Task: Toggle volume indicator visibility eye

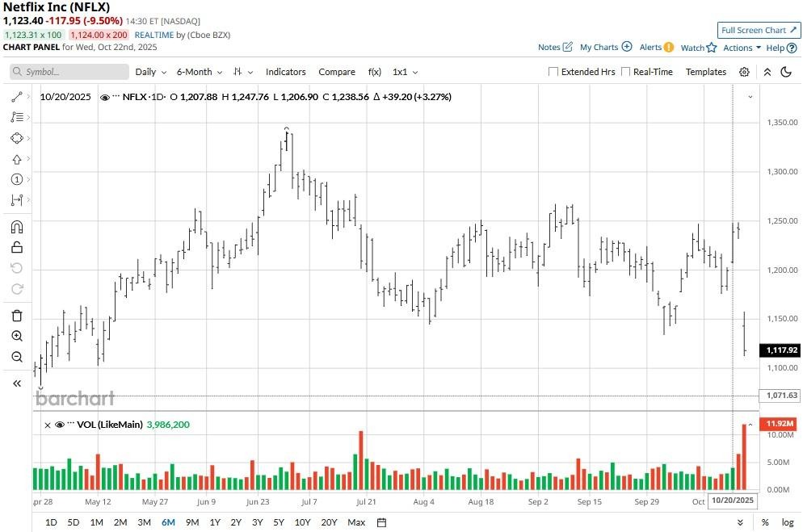Action: pos(60,425)
